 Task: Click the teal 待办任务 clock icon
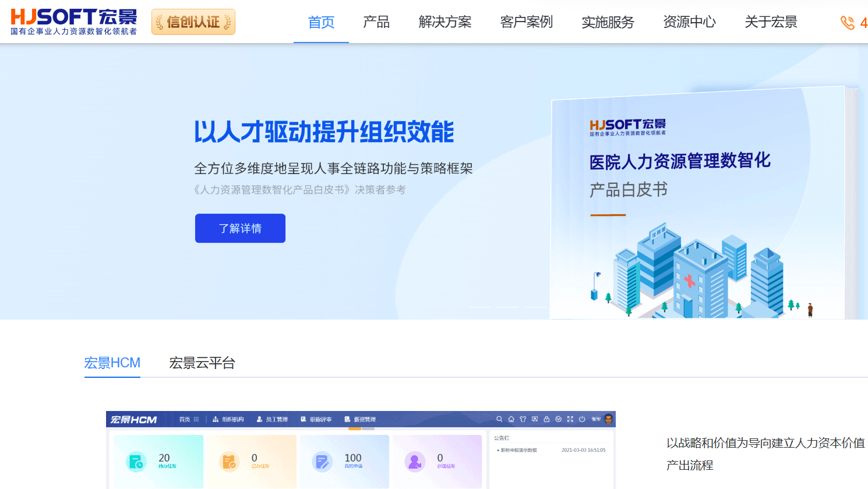(x=136, y=462)
